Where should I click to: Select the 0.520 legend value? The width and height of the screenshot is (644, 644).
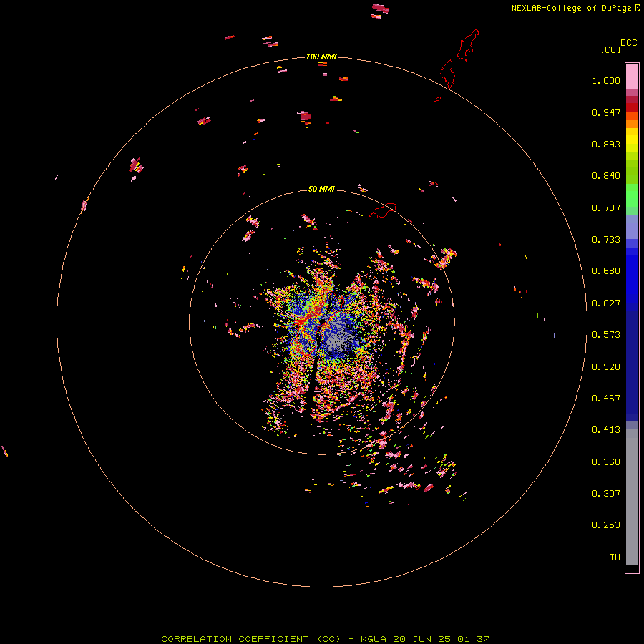coord(606,367)
